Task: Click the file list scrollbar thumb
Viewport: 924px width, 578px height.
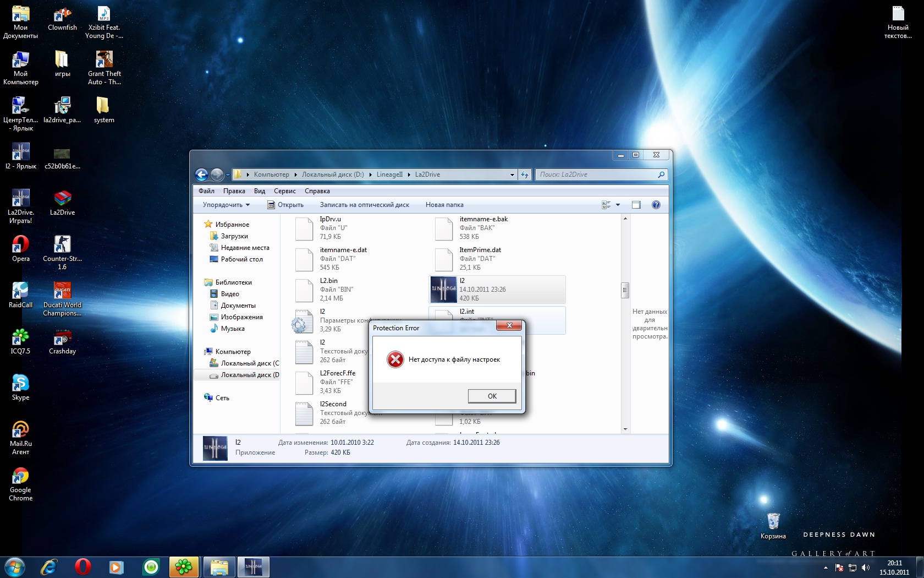Action: [x=625, y=290]
